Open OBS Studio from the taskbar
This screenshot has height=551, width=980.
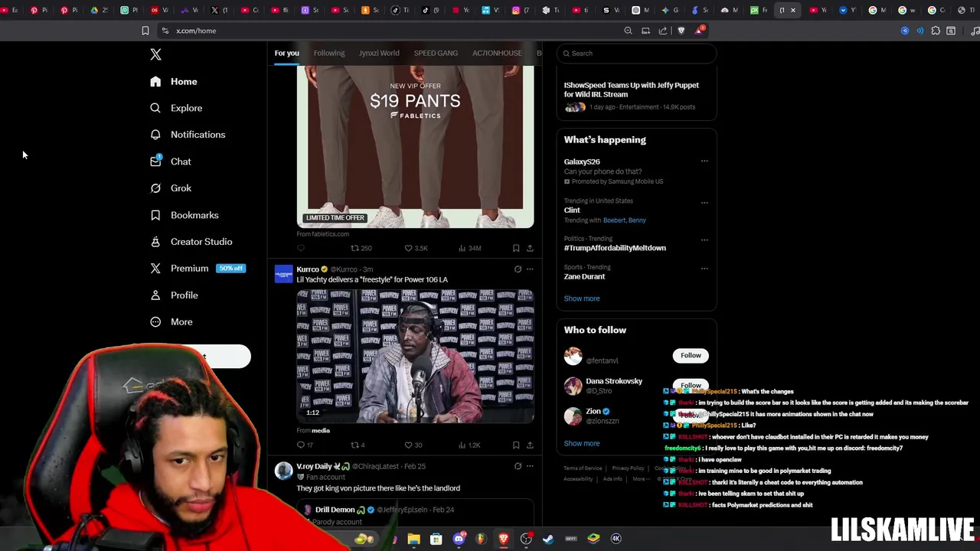(x=526, y=539)
